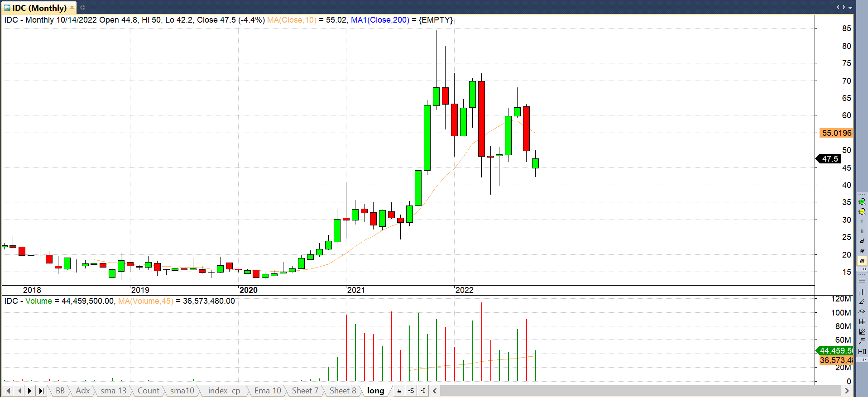
Task: Select the Fibonacci retracement tool
Action: [862, 341]
